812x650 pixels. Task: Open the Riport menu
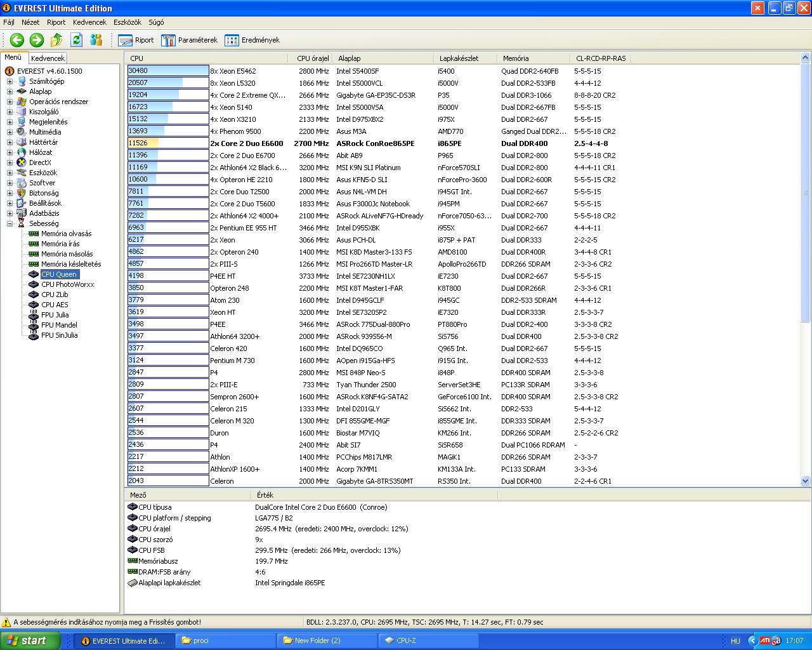(x=56, y=22)
